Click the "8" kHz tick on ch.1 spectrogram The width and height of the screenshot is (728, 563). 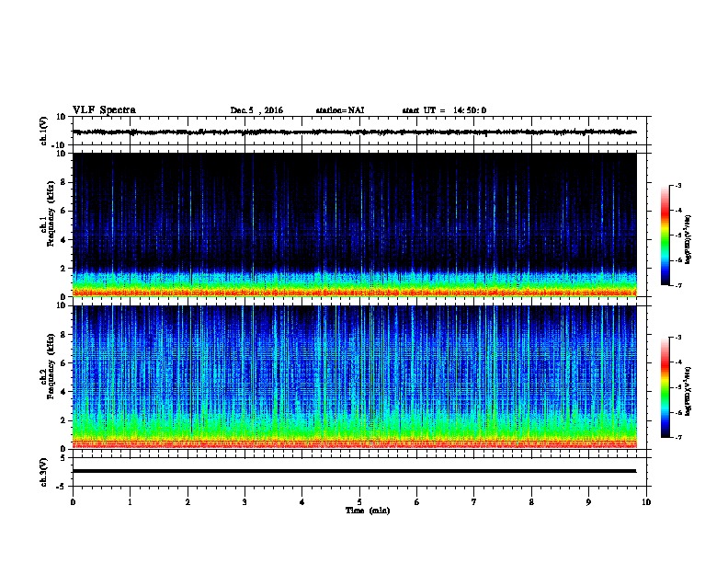click(63, 182)
